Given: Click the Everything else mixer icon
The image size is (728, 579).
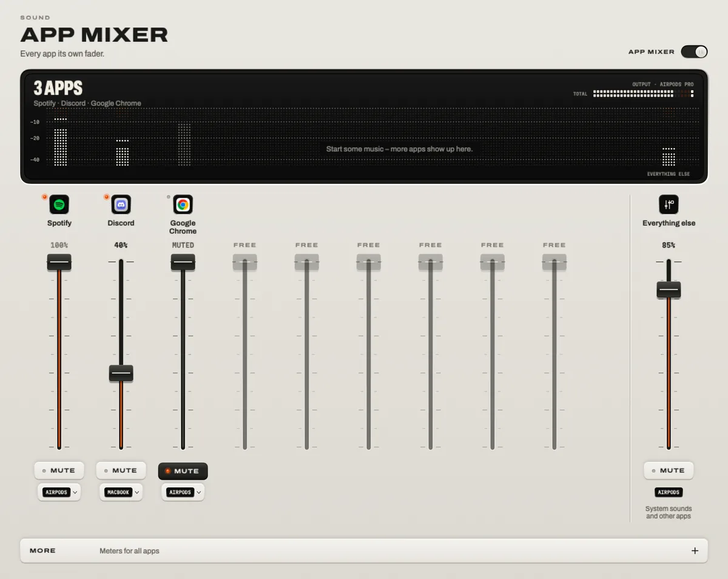Looking at the screenshot, I should tap(669, 205).
